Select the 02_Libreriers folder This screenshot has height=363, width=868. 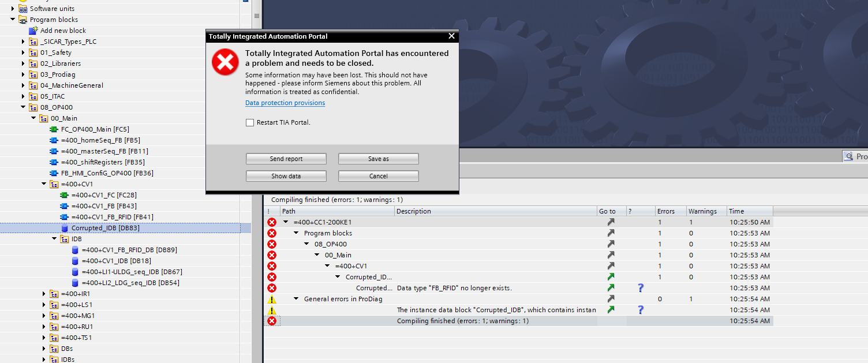pos(61,63)
